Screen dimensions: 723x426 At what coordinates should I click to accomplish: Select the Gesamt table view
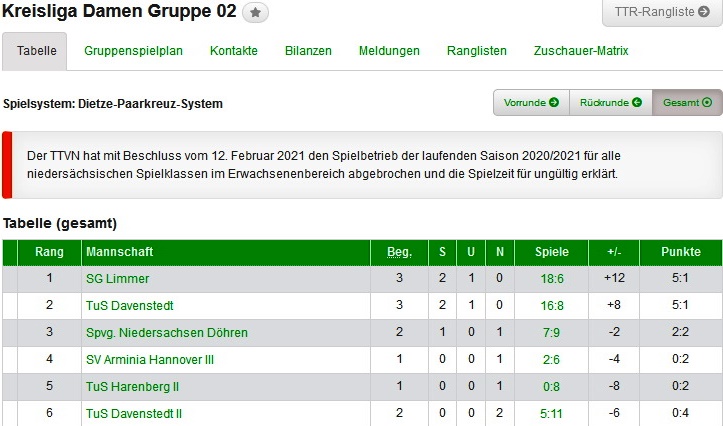[x=687, y=102]
